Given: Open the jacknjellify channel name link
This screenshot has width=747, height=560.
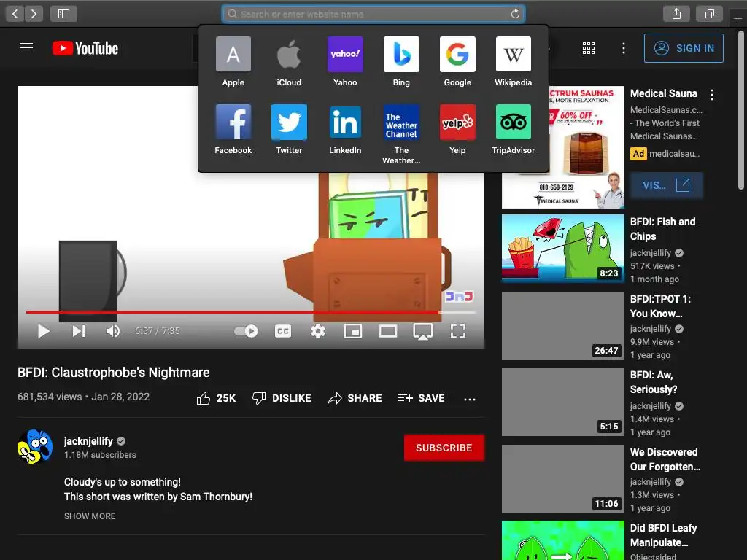Looking at the screenshot, I should point(88,441).
